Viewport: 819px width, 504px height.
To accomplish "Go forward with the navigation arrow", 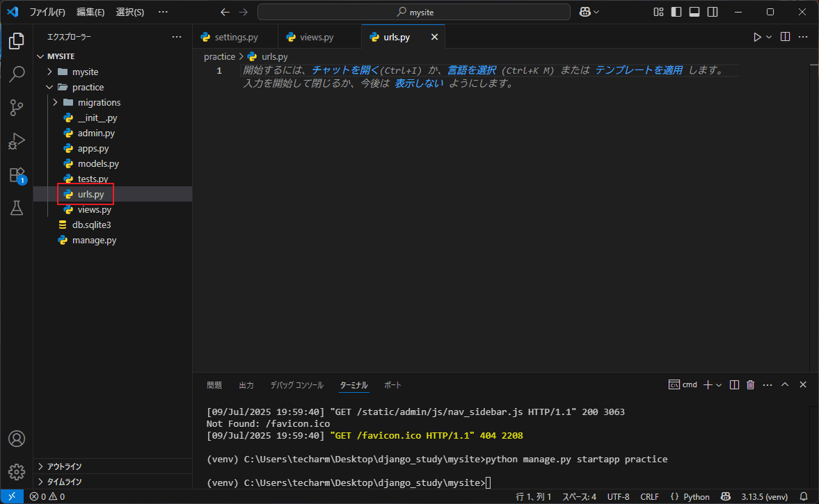I will tap(244, 12).
